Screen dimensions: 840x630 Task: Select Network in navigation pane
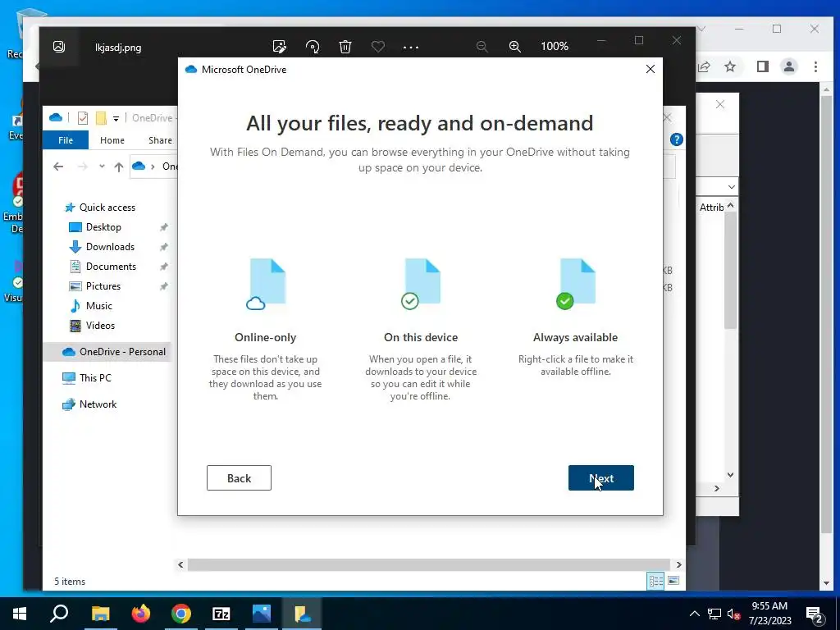(98, 404)
